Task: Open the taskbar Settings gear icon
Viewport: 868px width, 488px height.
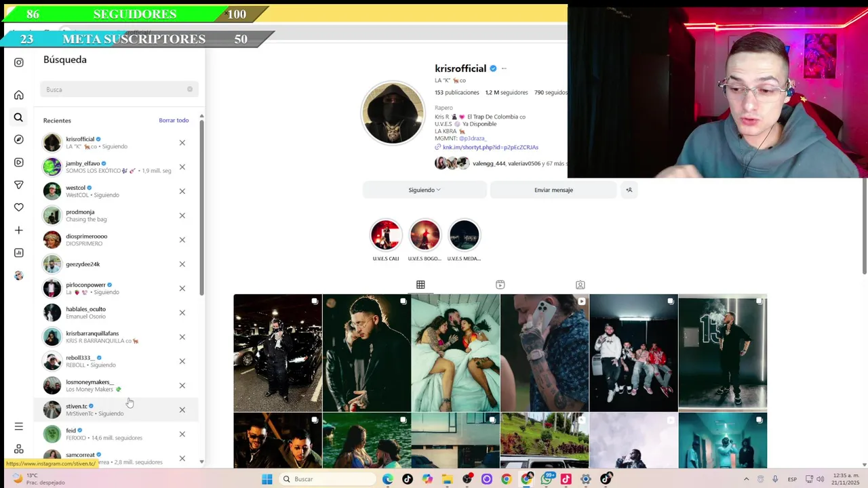Action: [586, 479]
